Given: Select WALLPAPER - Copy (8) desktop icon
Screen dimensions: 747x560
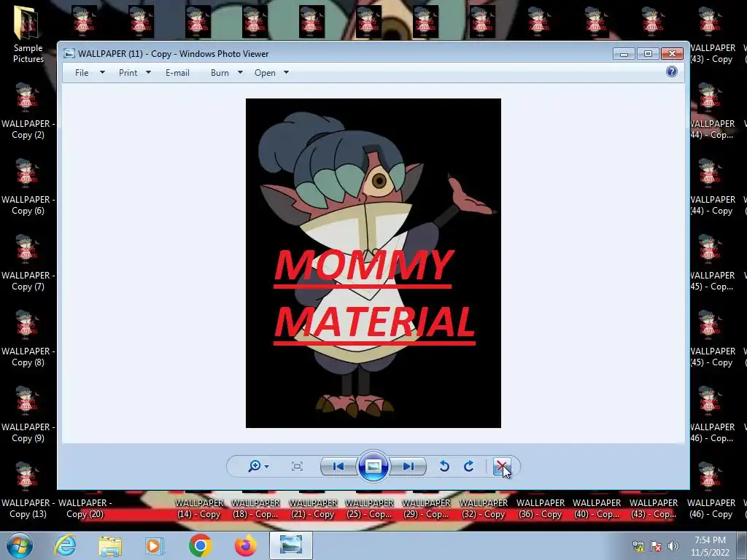Looking at the screenshot, I should pyautogui.click(x=28, y=338).
